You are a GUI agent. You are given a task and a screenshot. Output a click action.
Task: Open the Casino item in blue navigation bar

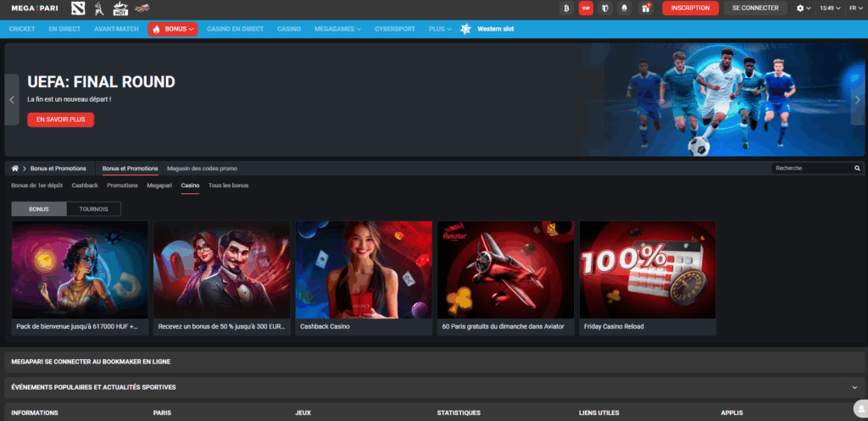tap(289, 30)
